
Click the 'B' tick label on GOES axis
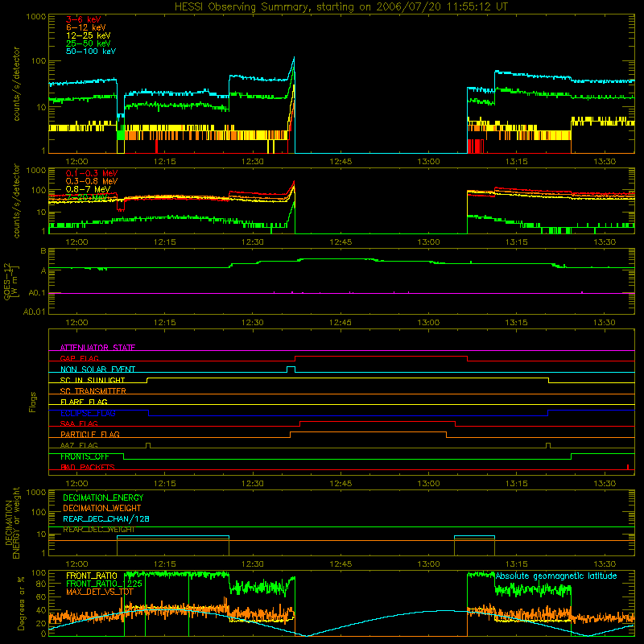43,251
